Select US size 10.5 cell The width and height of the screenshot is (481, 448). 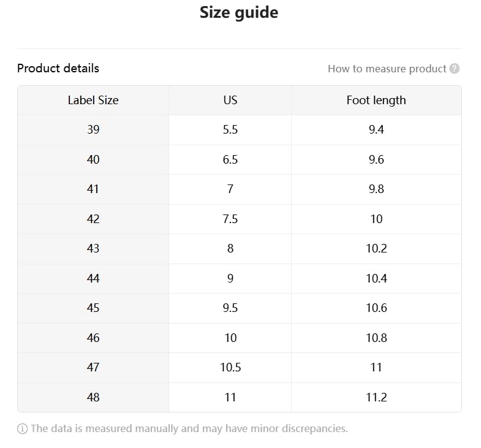coord(230,367)
